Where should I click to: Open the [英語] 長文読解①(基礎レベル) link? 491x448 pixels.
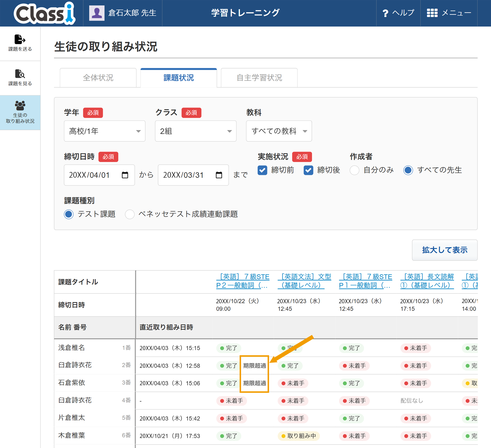tap(427, 281)
